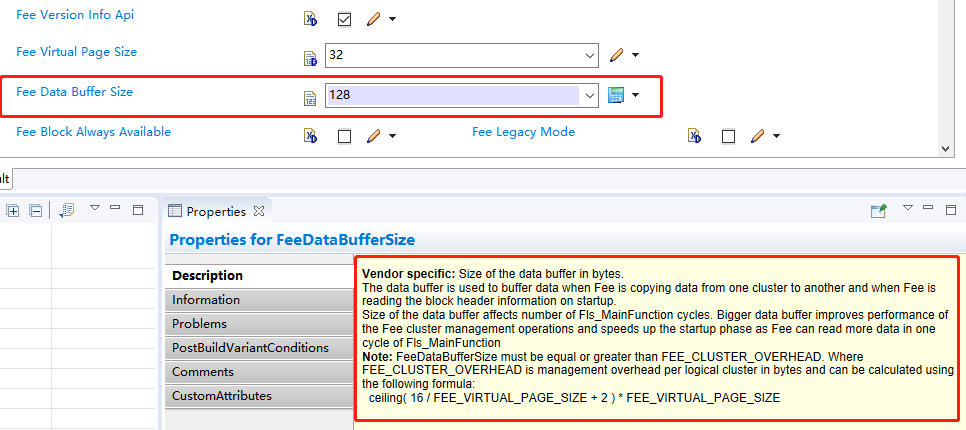Open the Fee Virtual Page Size combo dropdown
The height and width of the screenshot is (430, 966).
(589, 55)
